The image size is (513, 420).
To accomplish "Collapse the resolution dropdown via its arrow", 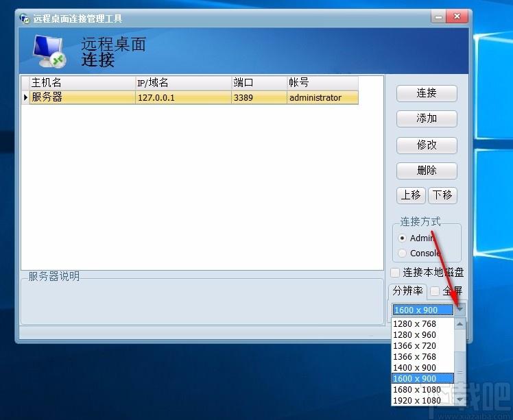I will 460,310.
